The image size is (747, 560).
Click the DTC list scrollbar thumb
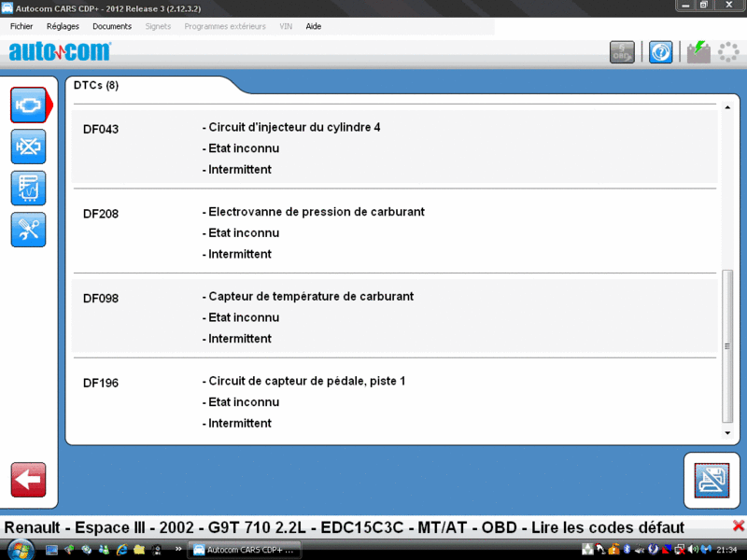click(727, 346)
